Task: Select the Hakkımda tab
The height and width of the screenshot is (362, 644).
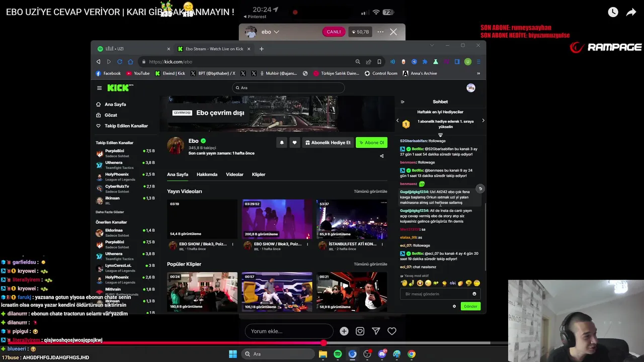Action: pos(207,174)
